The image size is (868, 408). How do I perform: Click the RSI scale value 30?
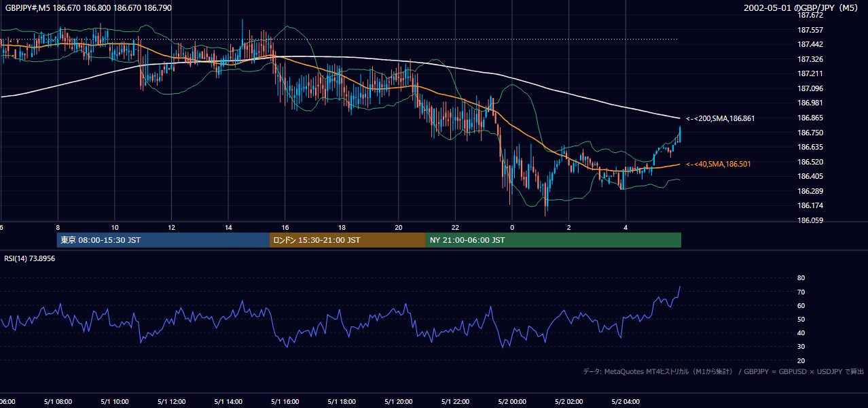coord(801,347)
